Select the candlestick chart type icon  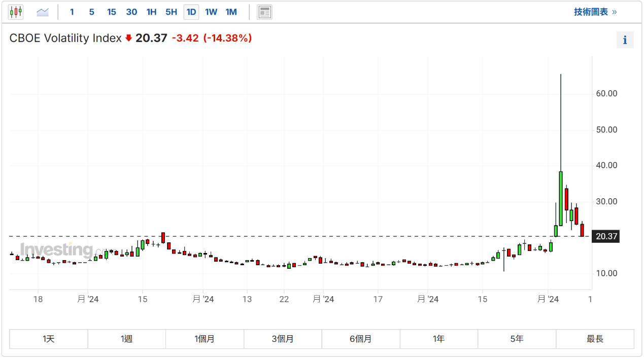16,12
